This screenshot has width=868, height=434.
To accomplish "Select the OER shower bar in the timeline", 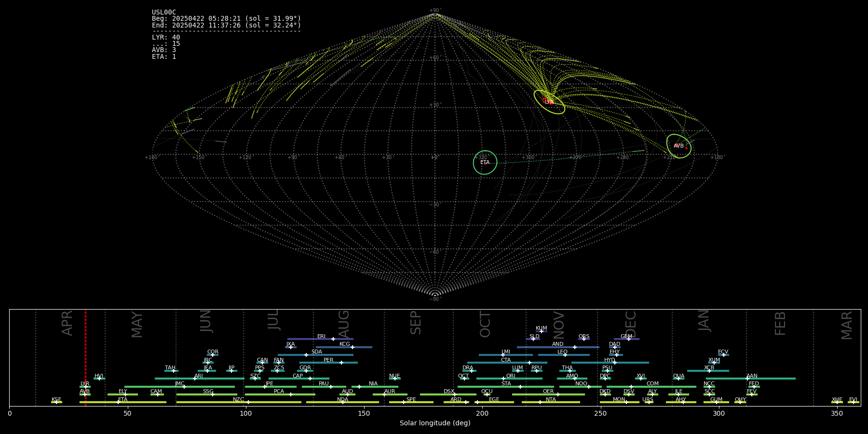I will [x=548, y=394].
